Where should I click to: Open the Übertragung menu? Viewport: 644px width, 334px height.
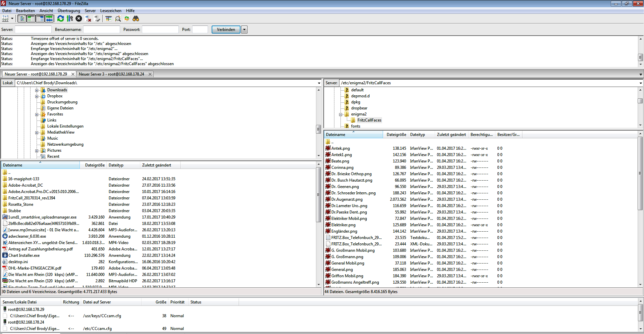69,11
